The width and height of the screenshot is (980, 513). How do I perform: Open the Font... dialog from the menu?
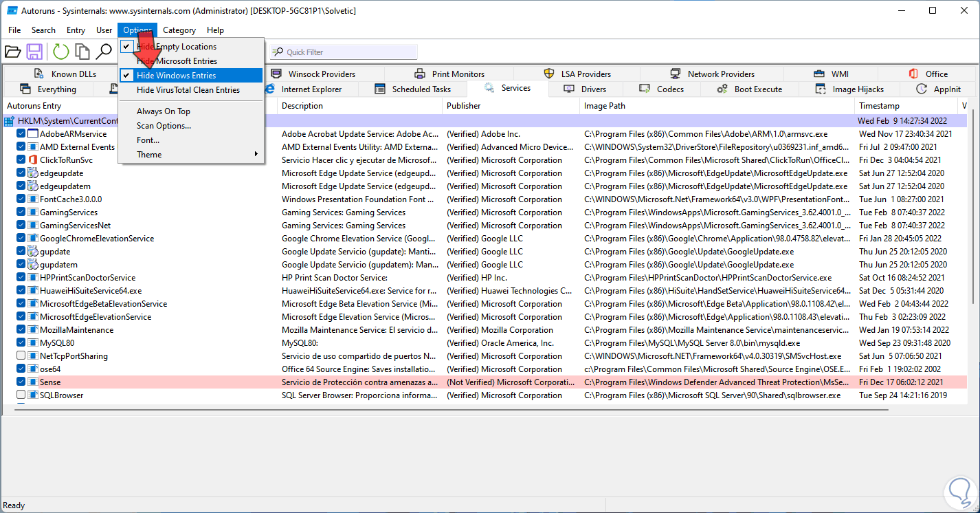coord(190,140)
